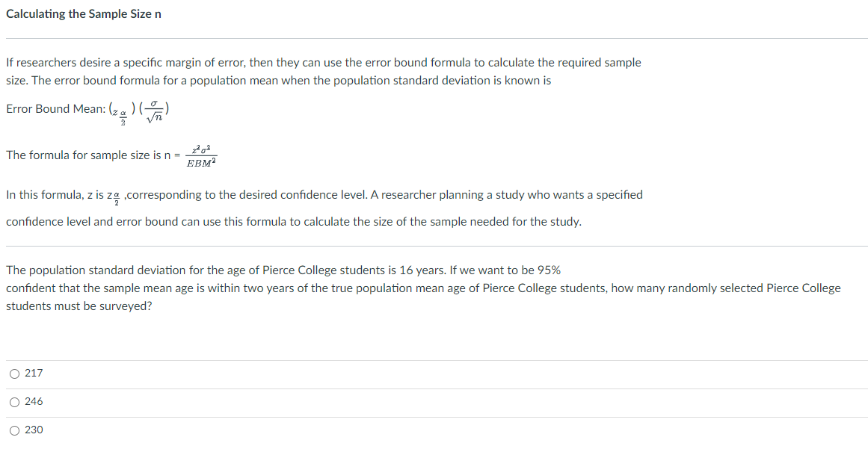Click the answer label 246
The height and width of the screenshot is (449, 868).
click(33, 401)
